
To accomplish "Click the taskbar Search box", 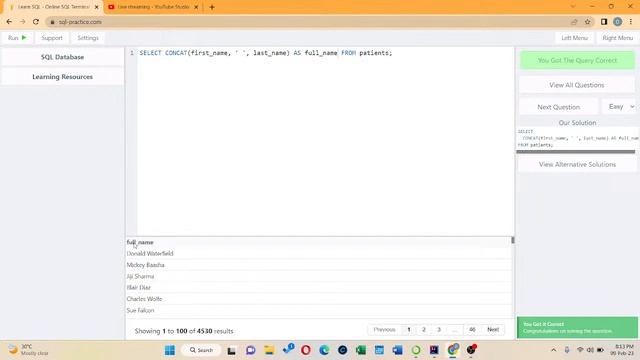I will point(202,350).
